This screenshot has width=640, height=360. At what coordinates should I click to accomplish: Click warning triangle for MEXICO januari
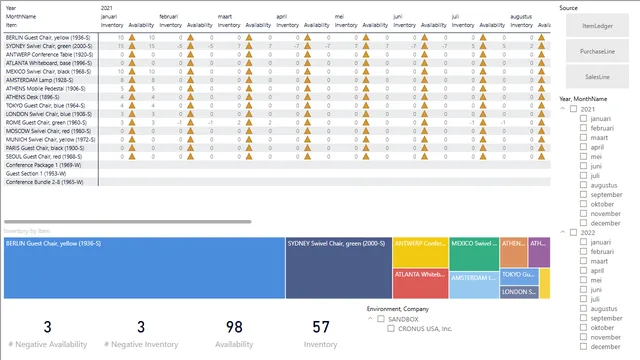point(132,71)
